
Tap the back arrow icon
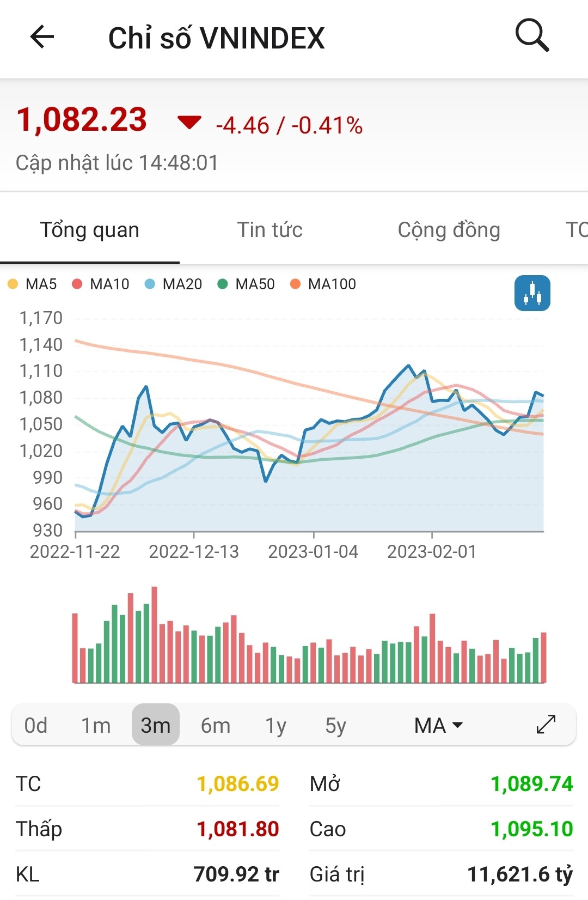[x=42, y=38]
